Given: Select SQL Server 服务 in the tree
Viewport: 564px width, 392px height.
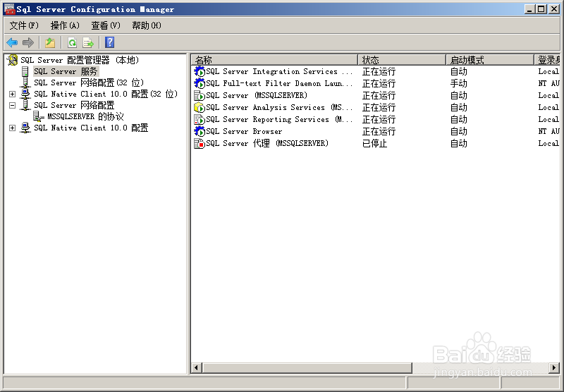Looking at the screenshot, I should point(66,71).
